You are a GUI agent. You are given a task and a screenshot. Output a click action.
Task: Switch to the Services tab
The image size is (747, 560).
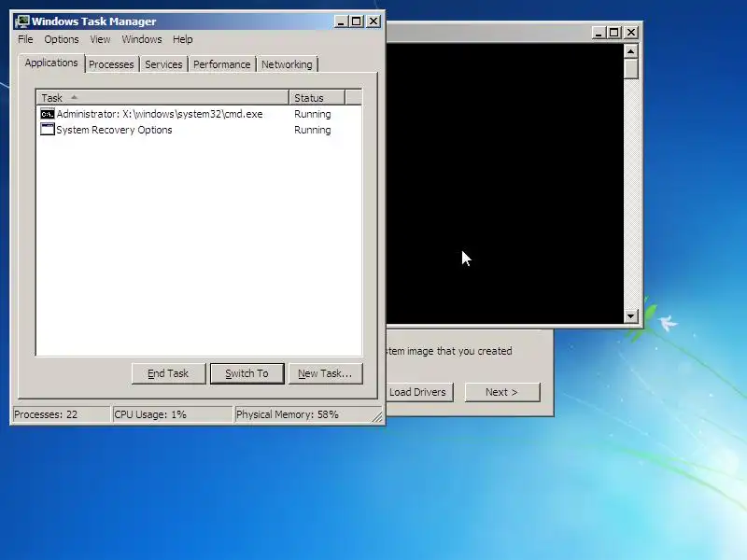163,64
